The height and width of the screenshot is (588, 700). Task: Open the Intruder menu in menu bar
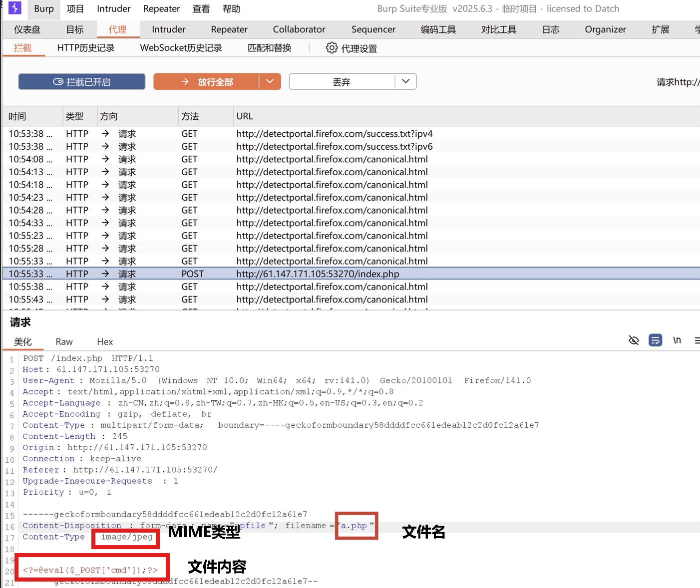[x=114, y=8]
